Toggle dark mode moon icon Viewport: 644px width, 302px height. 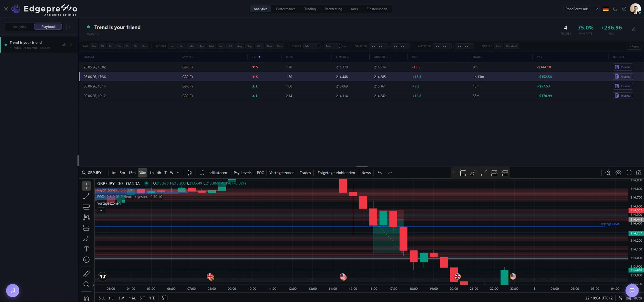click(x=615, y=9)
